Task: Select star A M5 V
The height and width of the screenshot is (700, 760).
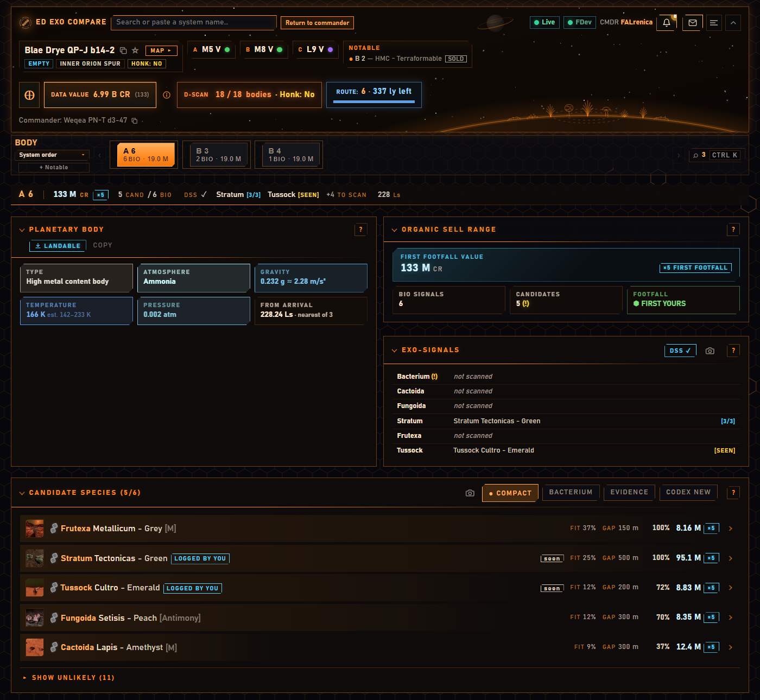Action: click(211, 49)
